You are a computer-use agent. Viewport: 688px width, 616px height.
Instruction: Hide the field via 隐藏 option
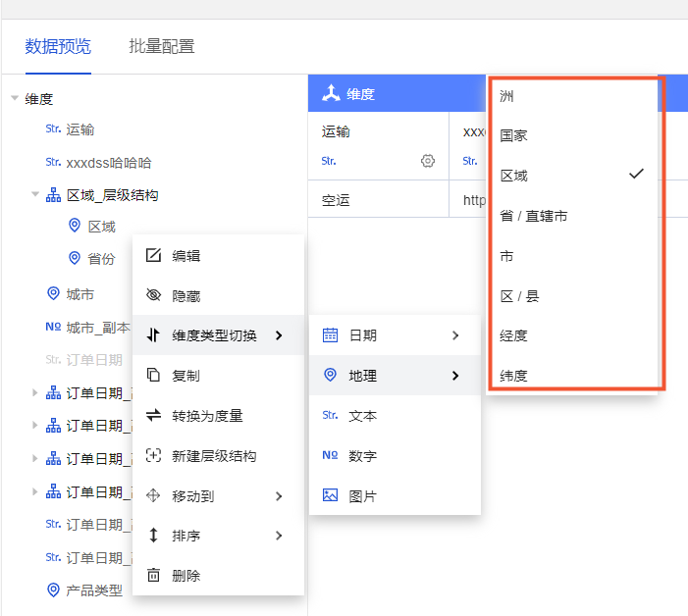185,295
